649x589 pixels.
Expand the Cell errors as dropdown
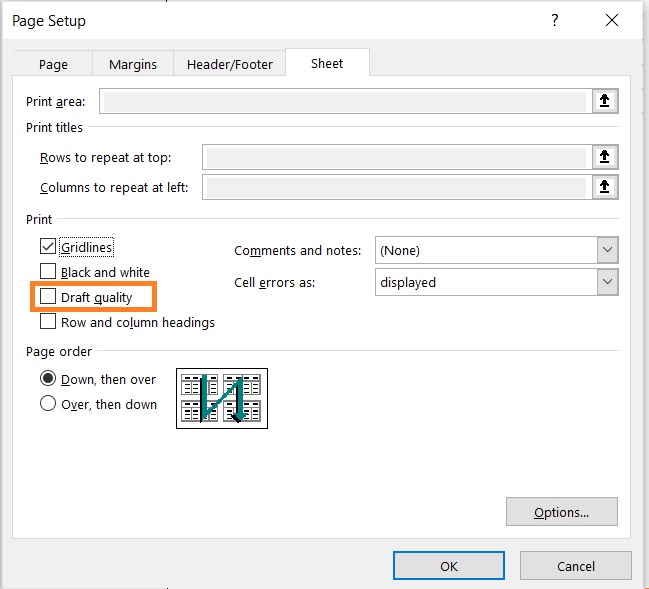(497, 282)
